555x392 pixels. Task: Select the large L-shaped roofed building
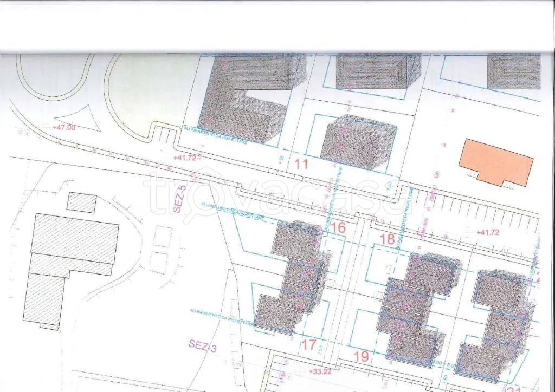(244, 97)
